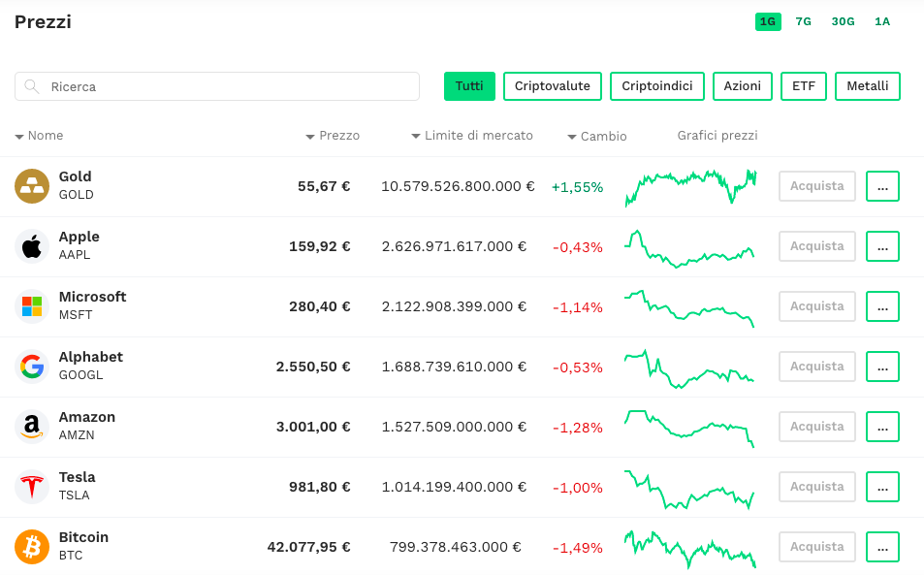
Task: Click the Grafici prezzi column header
Action: pyautogui.click(x=717, y=136)
